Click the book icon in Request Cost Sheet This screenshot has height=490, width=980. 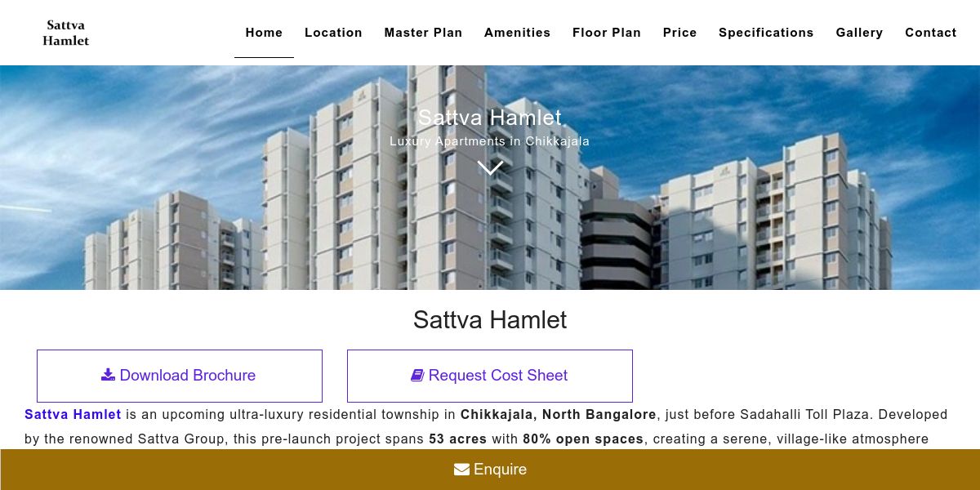pos(417,375)
